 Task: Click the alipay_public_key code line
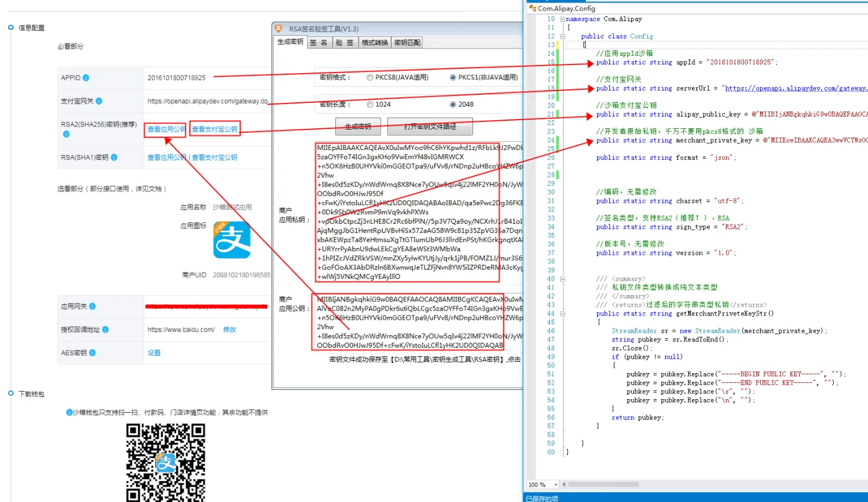coord(732,115)
